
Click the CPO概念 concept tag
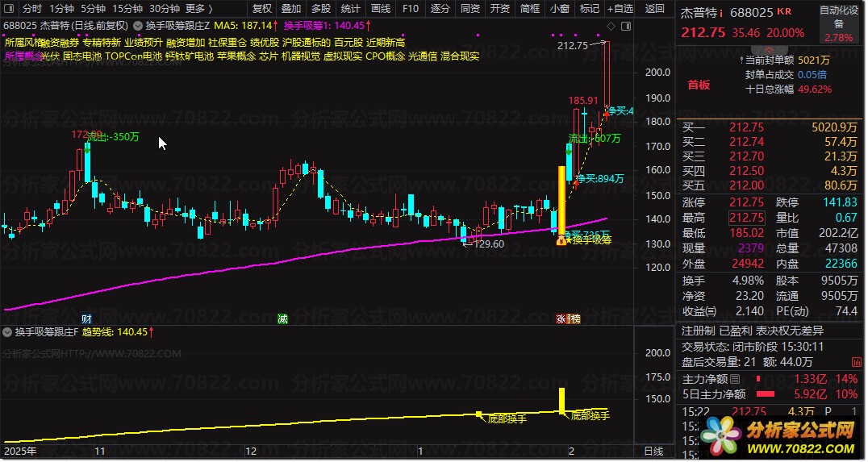point(385,56)
